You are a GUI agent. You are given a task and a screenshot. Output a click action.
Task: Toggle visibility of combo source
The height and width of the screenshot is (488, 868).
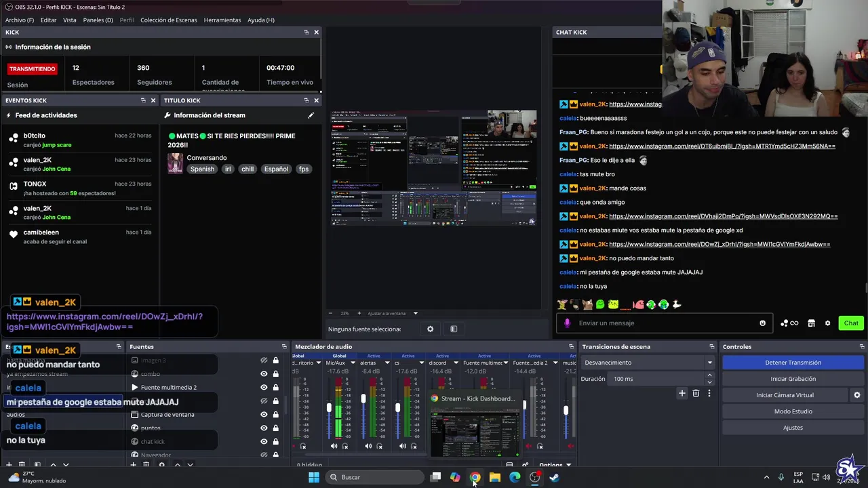[x=264, y=374]
